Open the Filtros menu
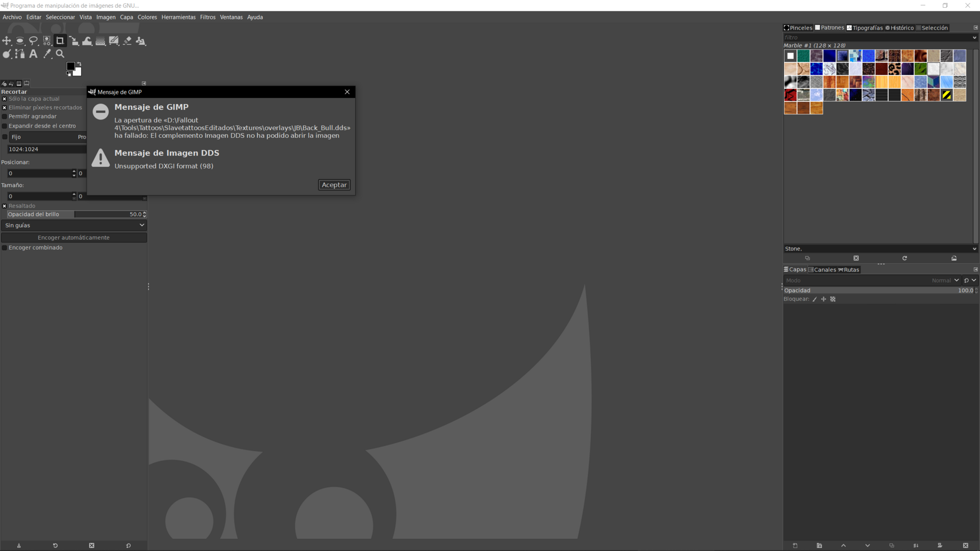 point(208,17)
